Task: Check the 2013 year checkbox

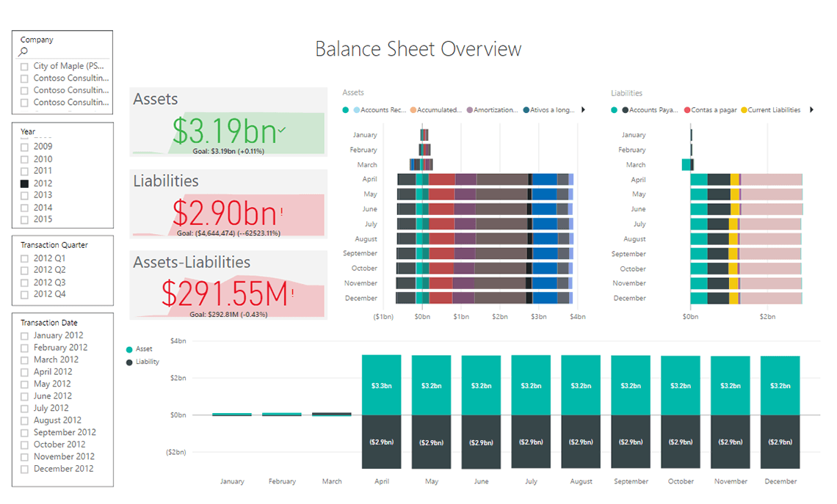Action: click(x=24, y=196)
